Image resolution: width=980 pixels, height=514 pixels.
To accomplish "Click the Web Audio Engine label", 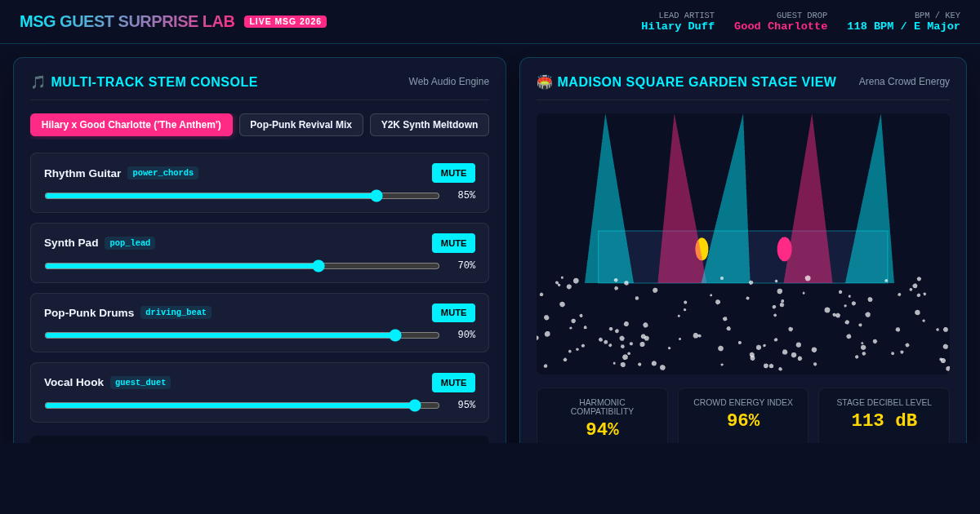I will click(449, 82).
